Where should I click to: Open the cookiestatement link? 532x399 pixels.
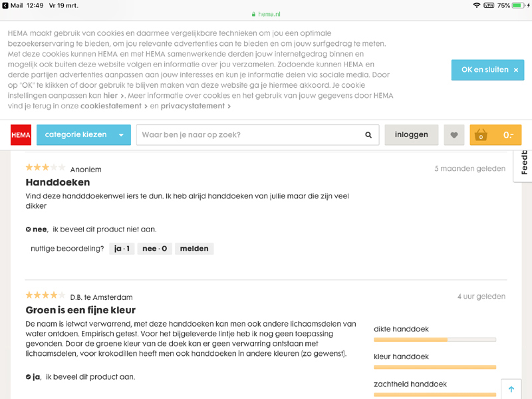(111, 106)
